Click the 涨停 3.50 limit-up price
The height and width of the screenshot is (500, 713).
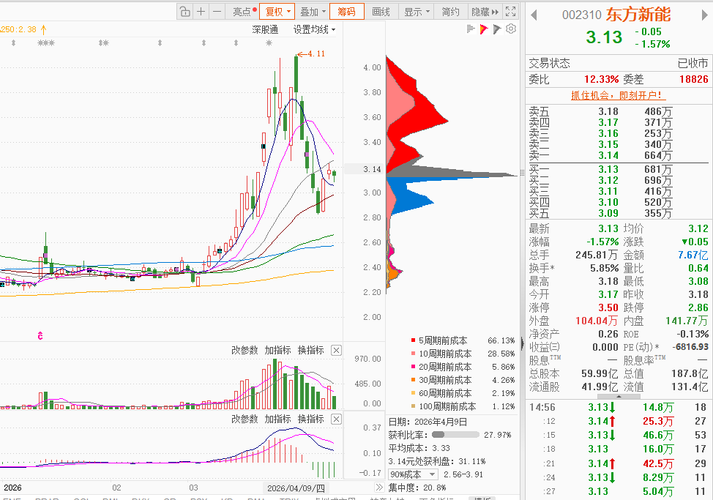[x=608, y=308]
